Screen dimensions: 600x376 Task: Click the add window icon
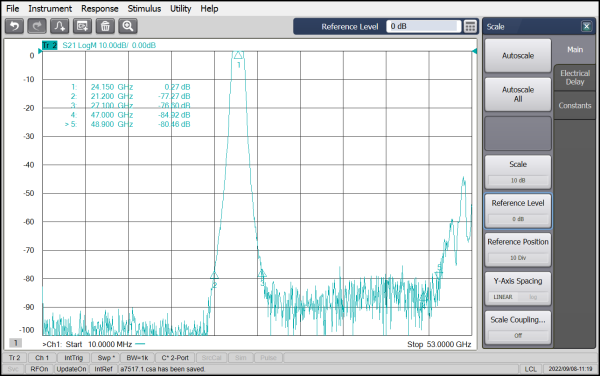pos(82,26)
